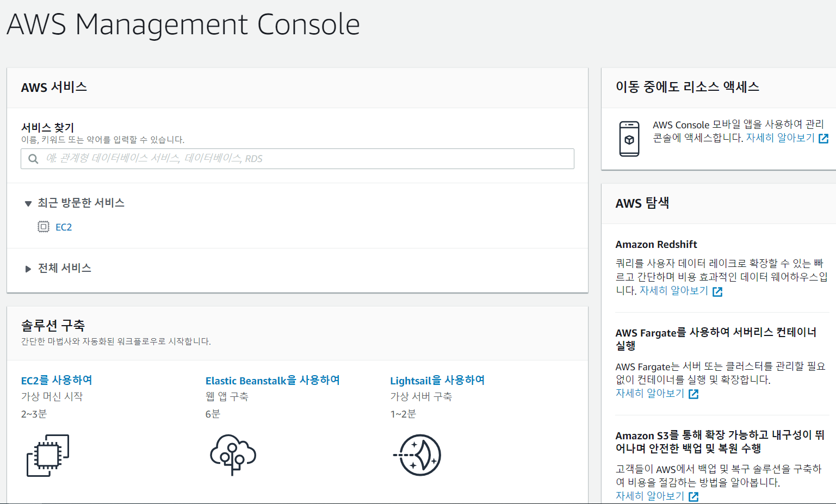
Task: Click the search magnifier icon in service finder
Action: coord(33,159)
